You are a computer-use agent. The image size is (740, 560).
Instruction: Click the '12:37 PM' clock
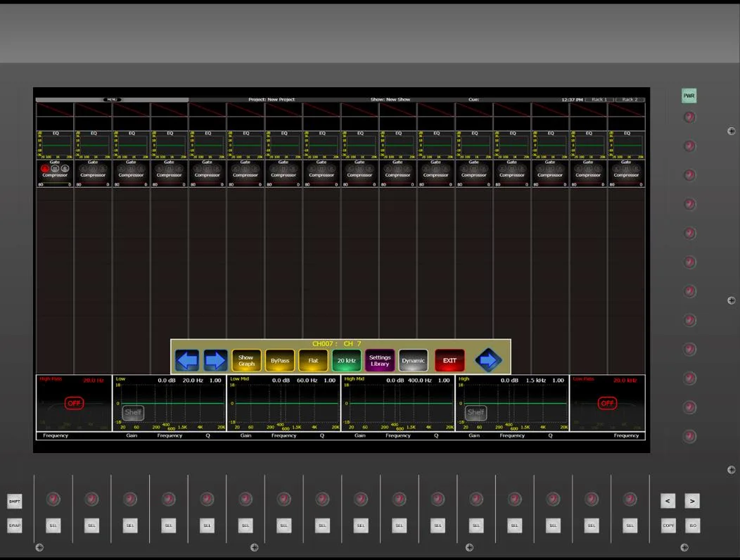tap(572, 100)
